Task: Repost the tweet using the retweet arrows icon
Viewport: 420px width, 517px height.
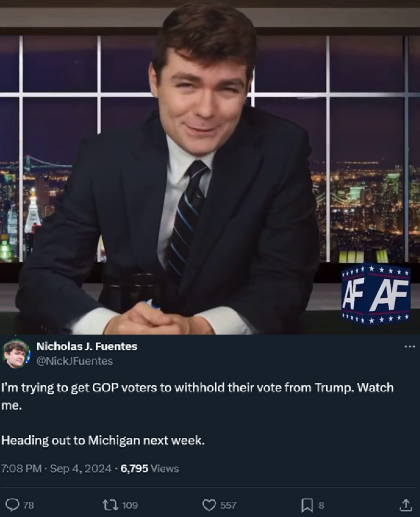Action: click(109, 505)
